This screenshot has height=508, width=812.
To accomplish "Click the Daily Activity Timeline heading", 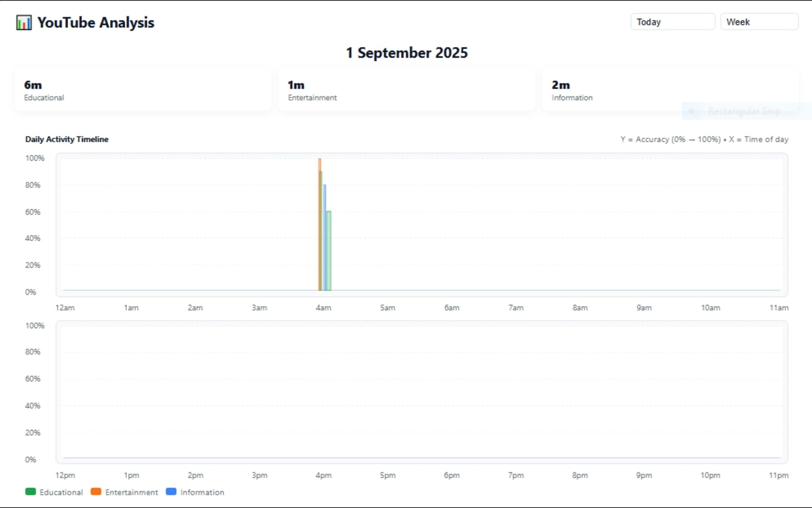I will (67, 139).
